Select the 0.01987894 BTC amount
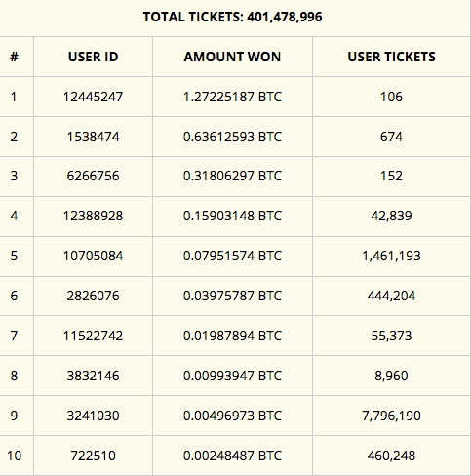This screenshot has width=471, height=476. (x=232, y=336)
